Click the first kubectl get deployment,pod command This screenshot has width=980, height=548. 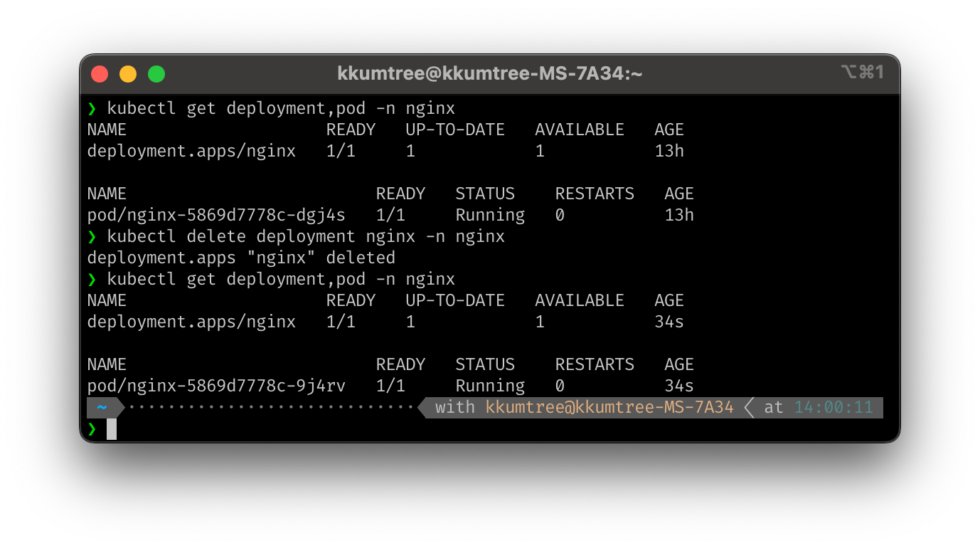[x=281, y=108]
